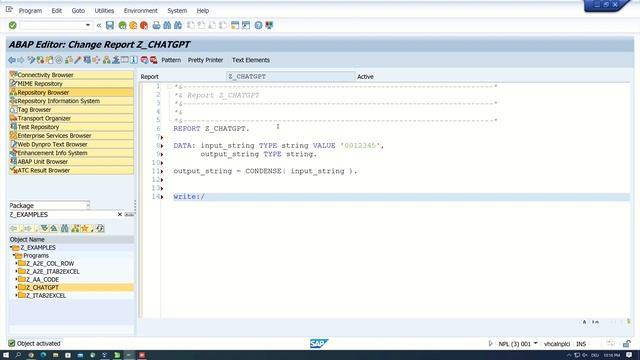Screen dimensions: 640x360
Task: Click the Report name field Z_CHATGPT
Action: point(290,77)
